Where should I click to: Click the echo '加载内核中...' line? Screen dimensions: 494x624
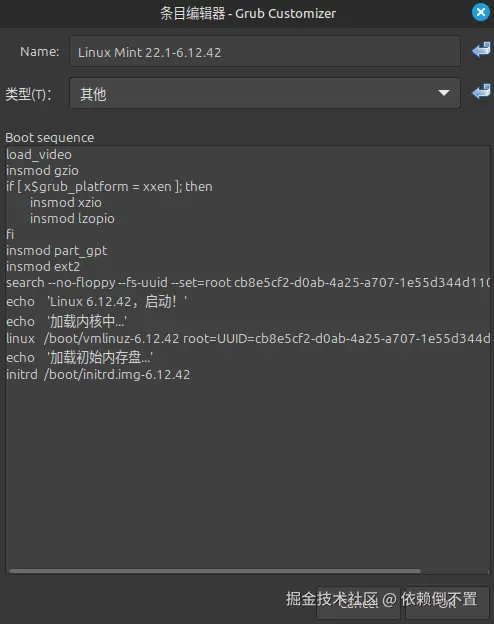[66, 321]
